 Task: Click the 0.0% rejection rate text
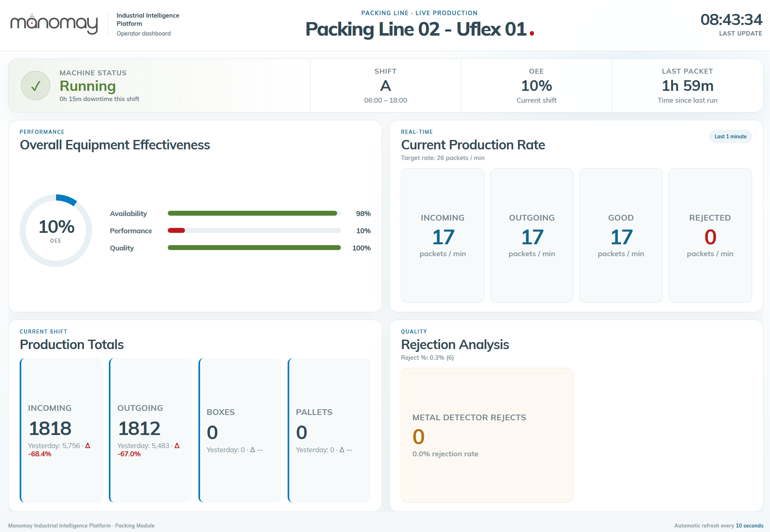[445, 454]
